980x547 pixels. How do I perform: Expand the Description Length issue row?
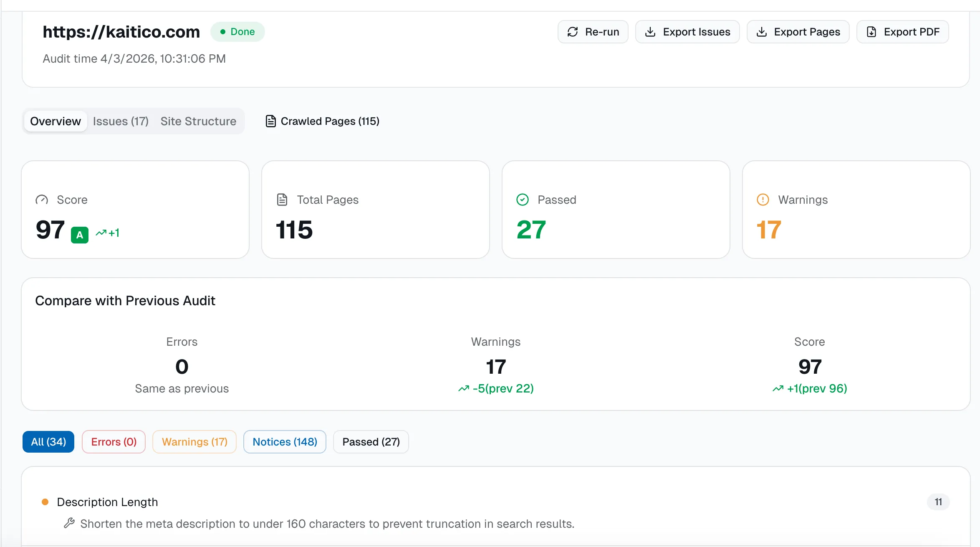496,512
